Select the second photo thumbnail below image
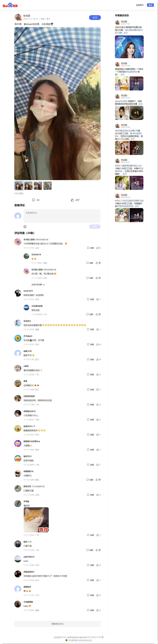This screenshot has width=158, height=644. tap(28, 186)
